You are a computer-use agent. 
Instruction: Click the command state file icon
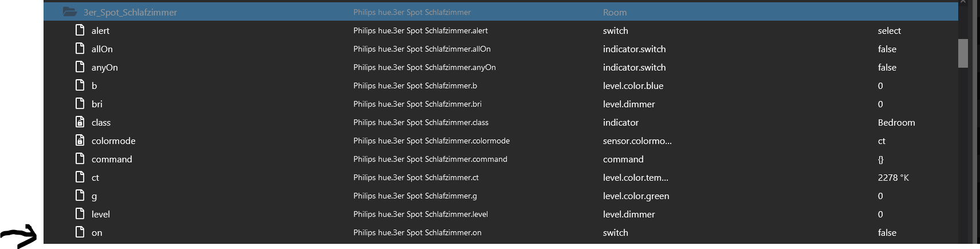[80, 158]
